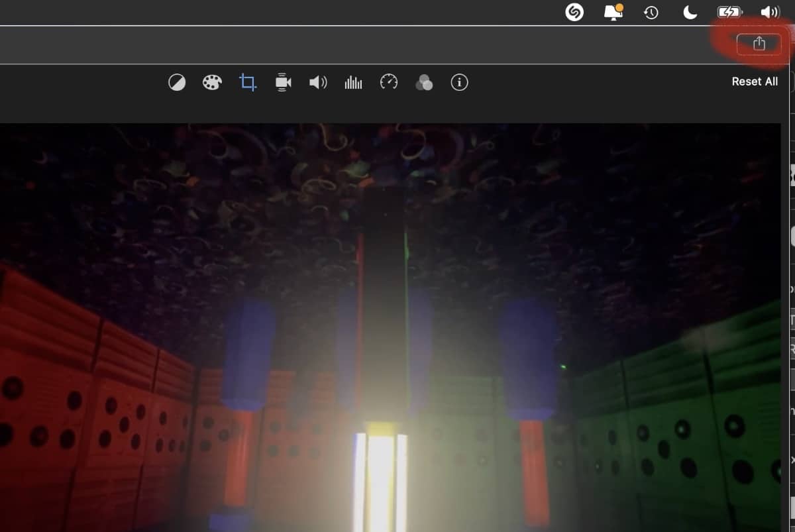Click the Share export button
Screen dimensions: 795x532
pyautogui.click(x=759, y=44)
